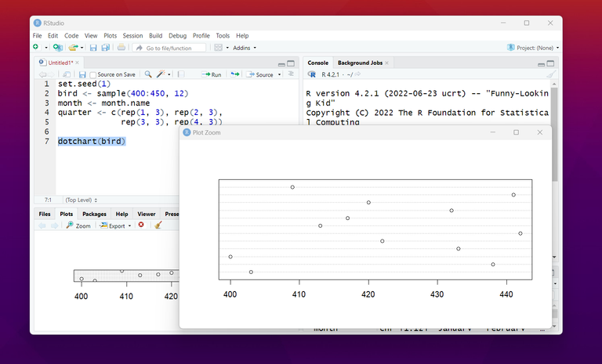This screenshot has height=364, width=602.
Task: Click the document outline icon
Action: click(x=291, y=74)
